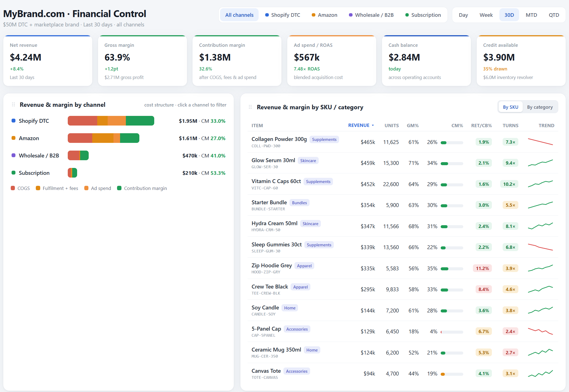Click the Zip Hoodie Grey CM% bar

point(452,269)
